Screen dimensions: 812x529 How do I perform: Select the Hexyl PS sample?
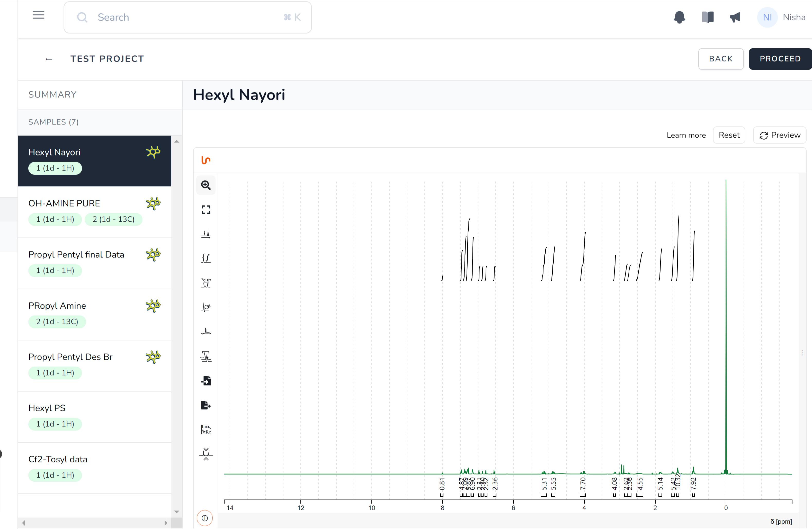pos(94,416)
